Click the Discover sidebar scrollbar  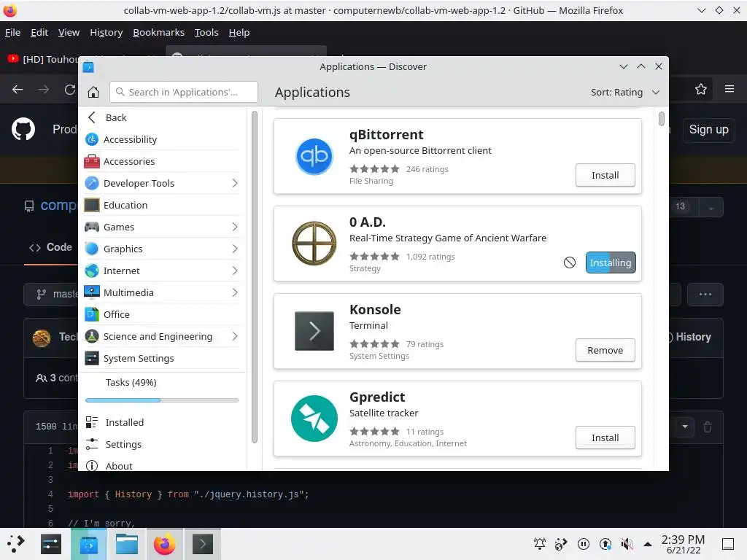[255, 276]
